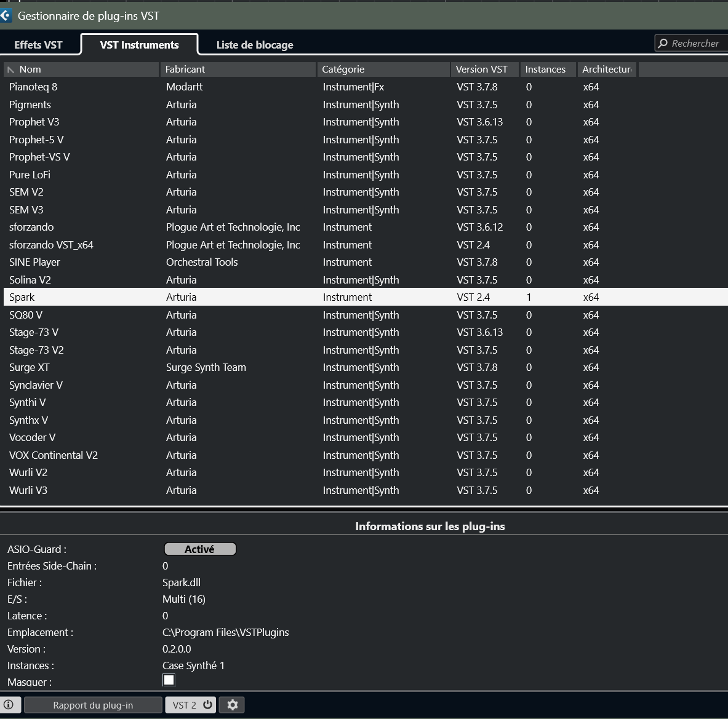Select the SINE Player plug-in
This screenshot has width=728, height=719.
[x=34, y=263]
